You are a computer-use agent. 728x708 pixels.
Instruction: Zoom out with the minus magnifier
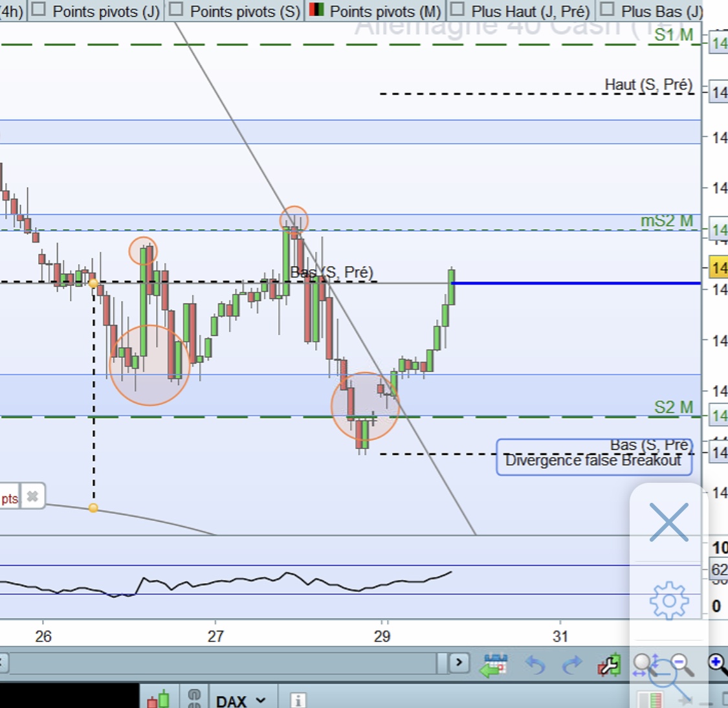(x=683, y=665)
